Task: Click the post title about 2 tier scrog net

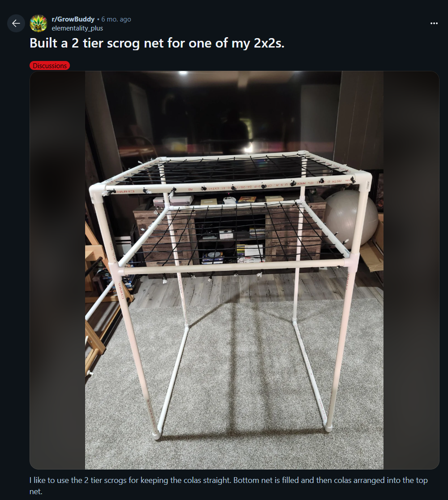Action: [x=157, y=43]
